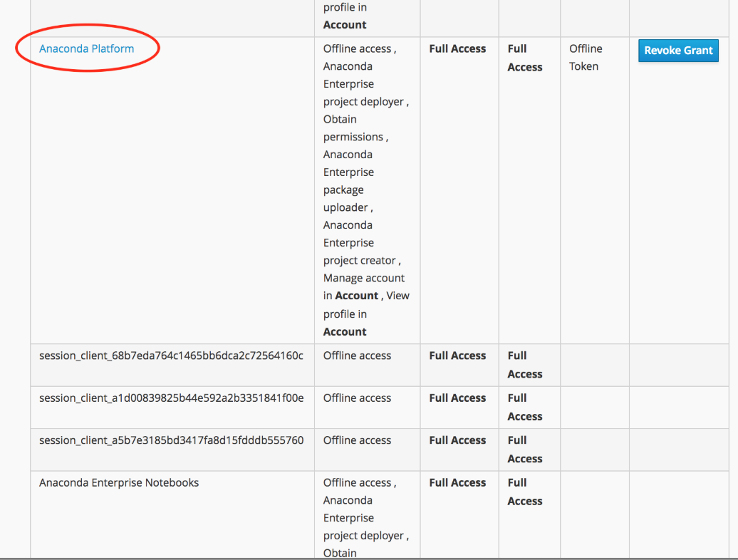Click 'package uploader' permission in Anaconda Platform row
This screenshot has width=738, height=560.
[345, 199]
